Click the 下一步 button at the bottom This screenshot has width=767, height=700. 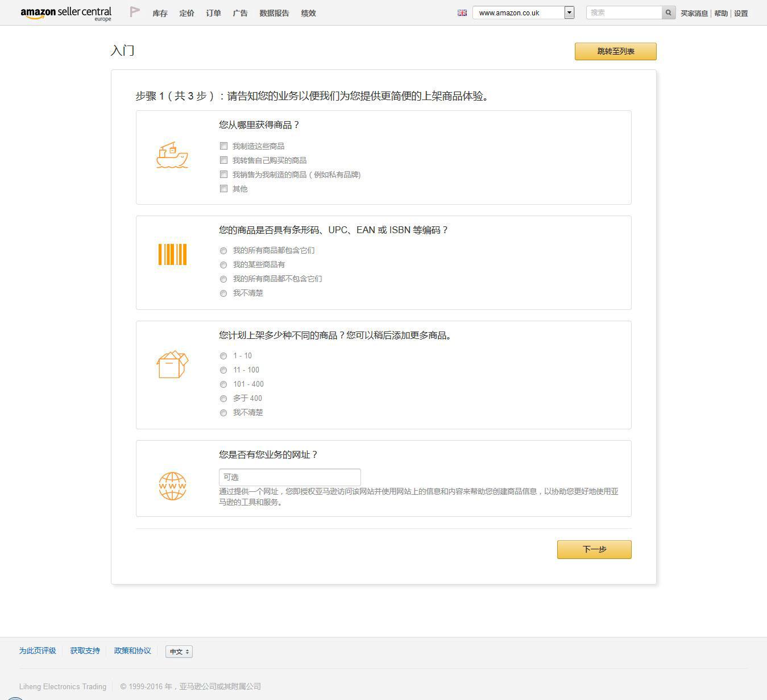tap(594, 549)
